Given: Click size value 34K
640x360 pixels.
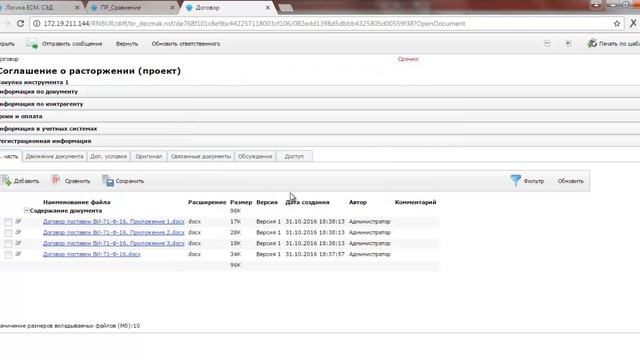Looking at the screenshot, I should coord(236,254).
